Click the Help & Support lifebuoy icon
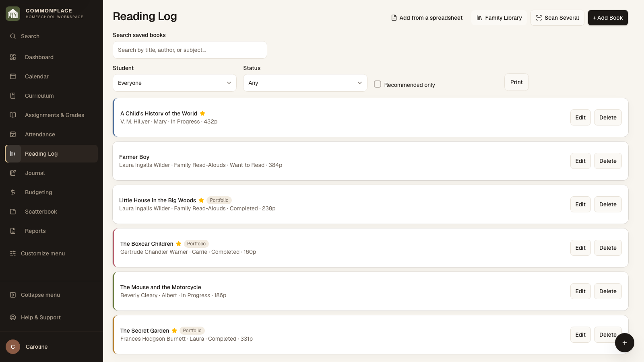The image size is (644, 362). [13, 317]
